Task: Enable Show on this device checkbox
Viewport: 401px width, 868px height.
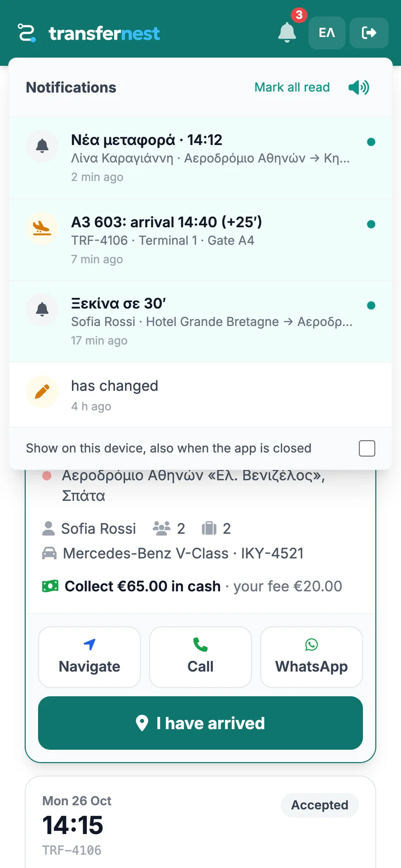Action: pyautogui.click(x=367, y=448)
